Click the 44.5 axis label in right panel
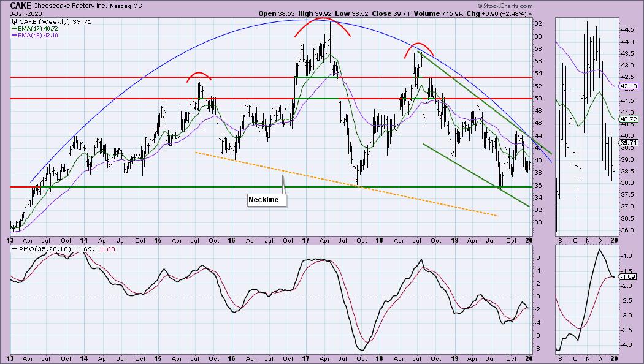The image size is (644, 364). click(627, 30)
